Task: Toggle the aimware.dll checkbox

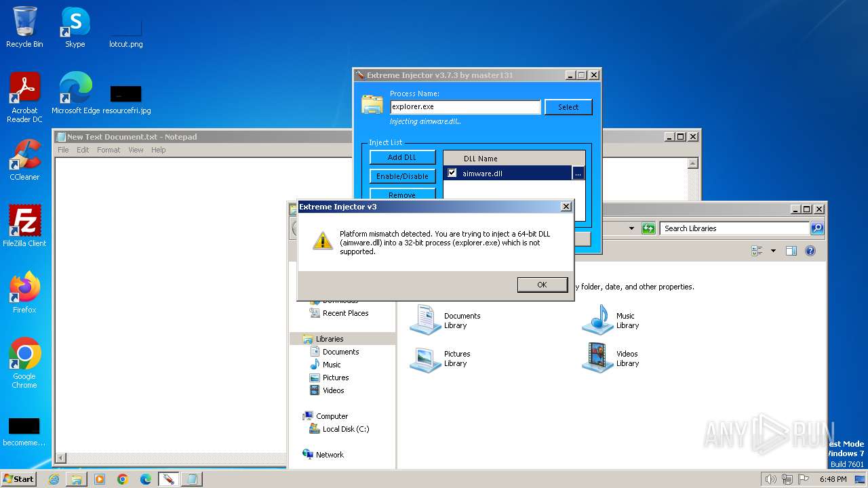Action: [452, 173]
